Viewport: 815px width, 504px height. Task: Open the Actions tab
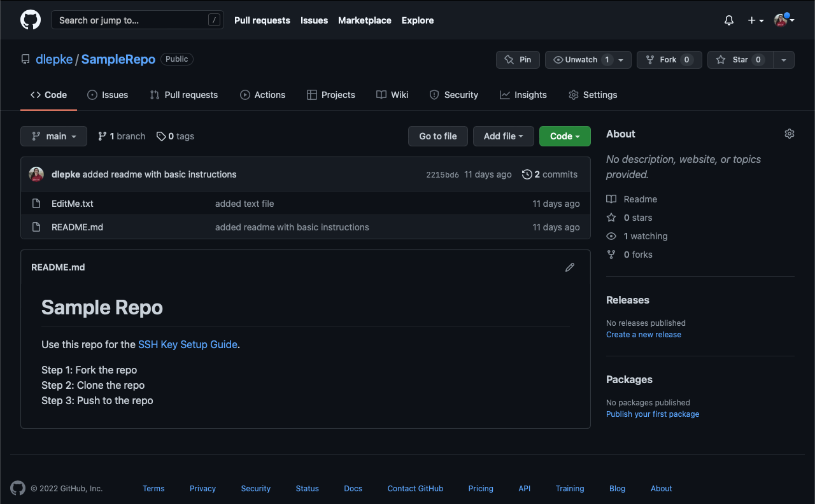(262, 95)
